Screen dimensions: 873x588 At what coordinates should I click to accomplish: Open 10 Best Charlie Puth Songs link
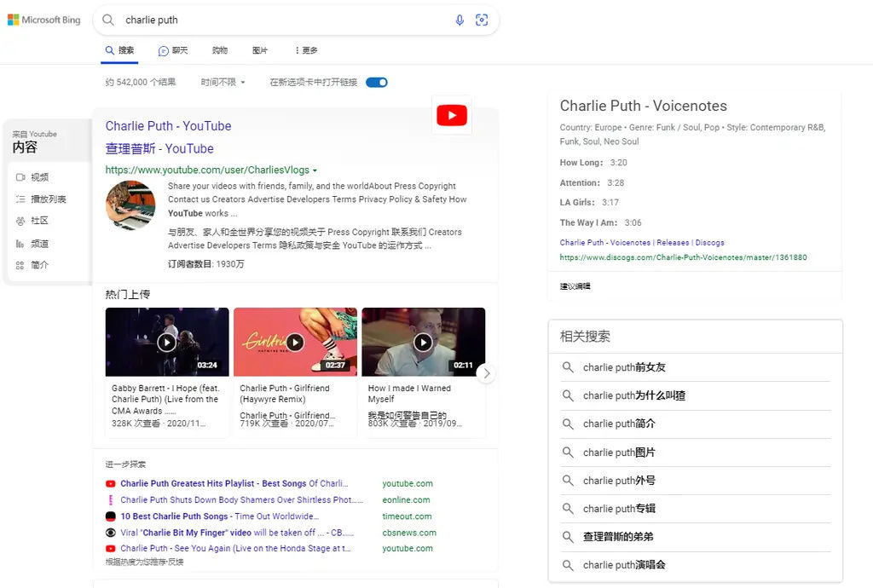[219, 516]
